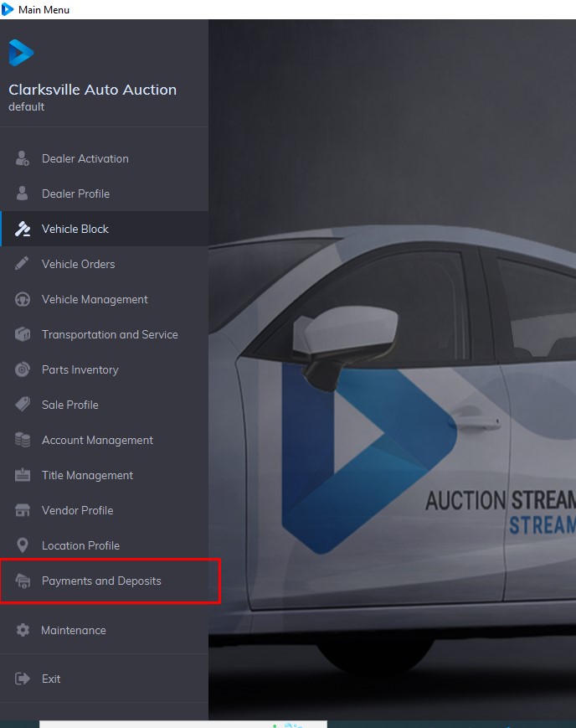
Task: Click the Sale Profile tag icon
Action: (x=23, y=405)
